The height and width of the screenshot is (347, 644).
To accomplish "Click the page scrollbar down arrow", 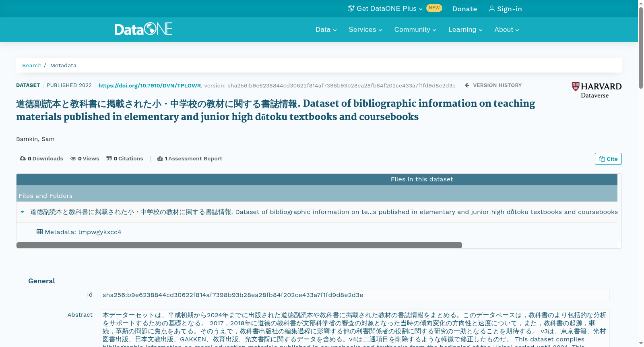I will pyautogui.click(x=641, y=344).
